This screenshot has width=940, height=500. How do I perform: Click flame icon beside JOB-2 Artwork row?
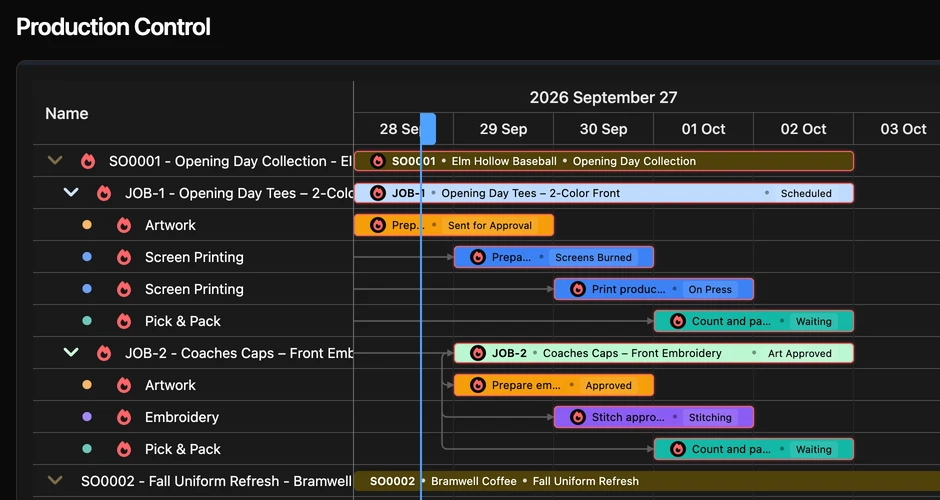pos(124,385)
